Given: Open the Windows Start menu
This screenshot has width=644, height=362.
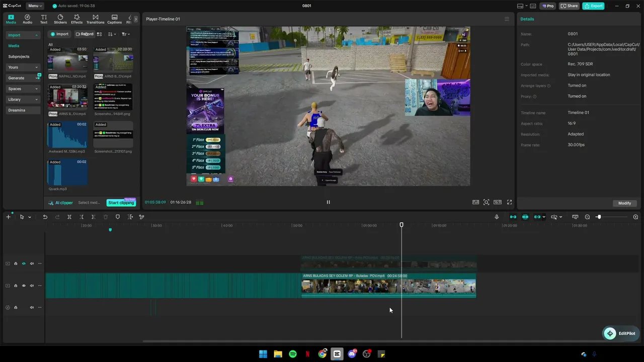Looking at the screenshot, I should [263, 354].
